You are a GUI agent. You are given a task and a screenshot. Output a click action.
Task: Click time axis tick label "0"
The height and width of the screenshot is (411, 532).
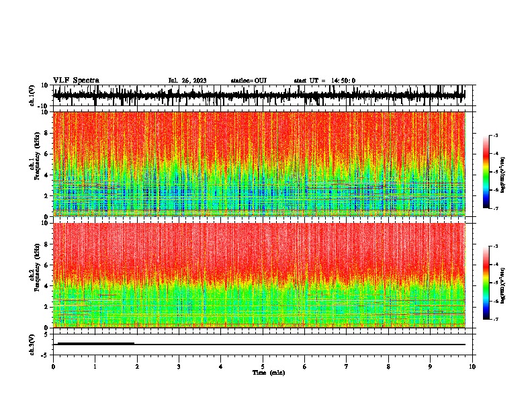(53, 367)
